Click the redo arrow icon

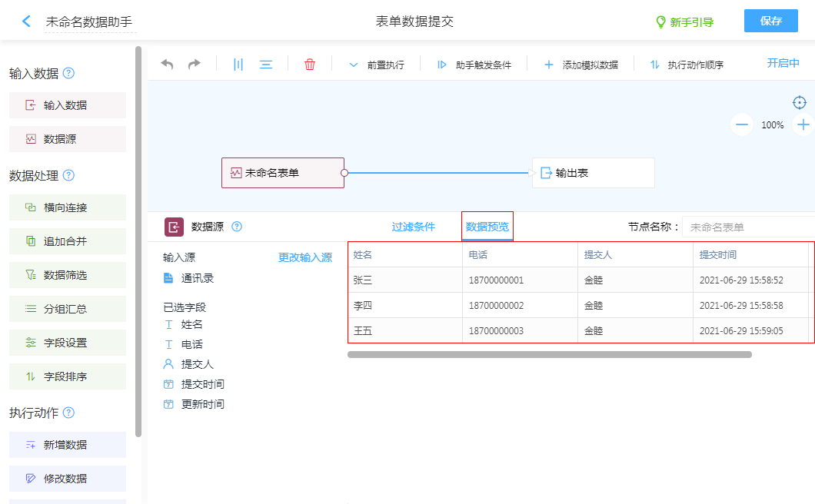click(x=195, y=65)
